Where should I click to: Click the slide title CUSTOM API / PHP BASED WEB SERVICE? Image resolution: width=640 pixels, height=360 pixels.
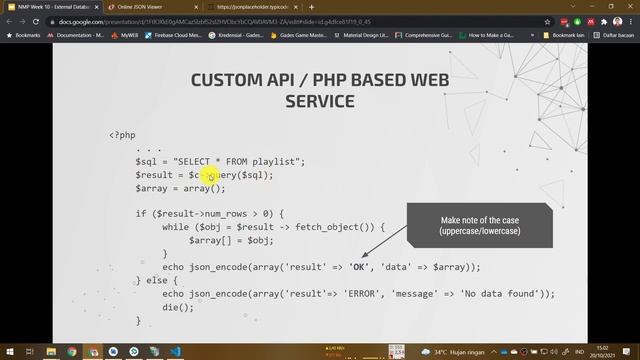pos(320,91)
